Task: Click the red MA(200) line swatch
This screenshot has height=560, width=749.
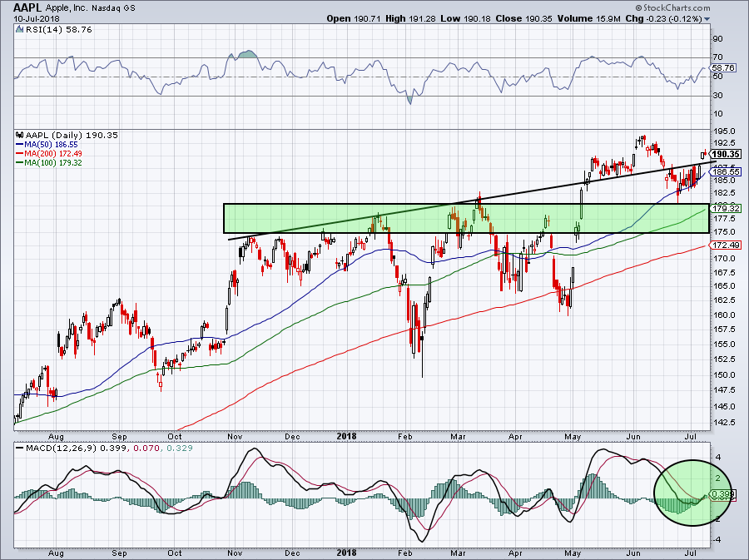Action: (x=20, y=154)
